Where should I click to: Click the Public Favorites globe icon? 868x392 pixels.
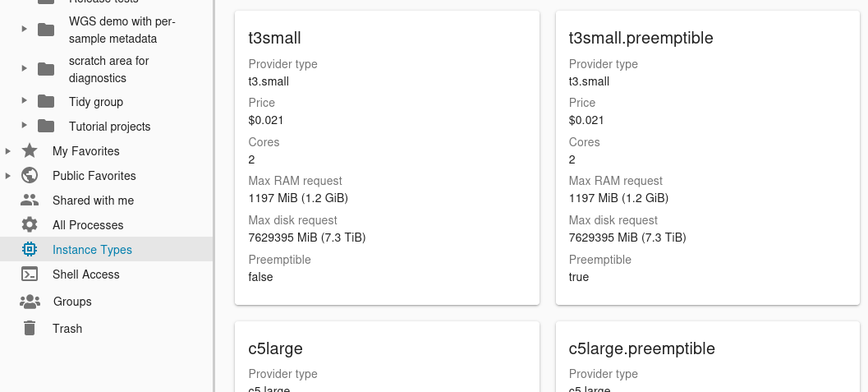[x=30, y=176]
